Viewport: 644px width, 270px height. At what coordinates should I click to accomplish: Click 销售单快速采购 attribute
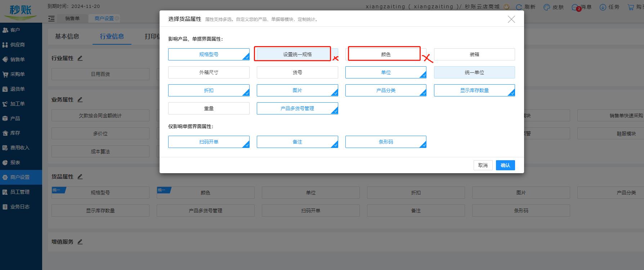(x=611, y=116)
